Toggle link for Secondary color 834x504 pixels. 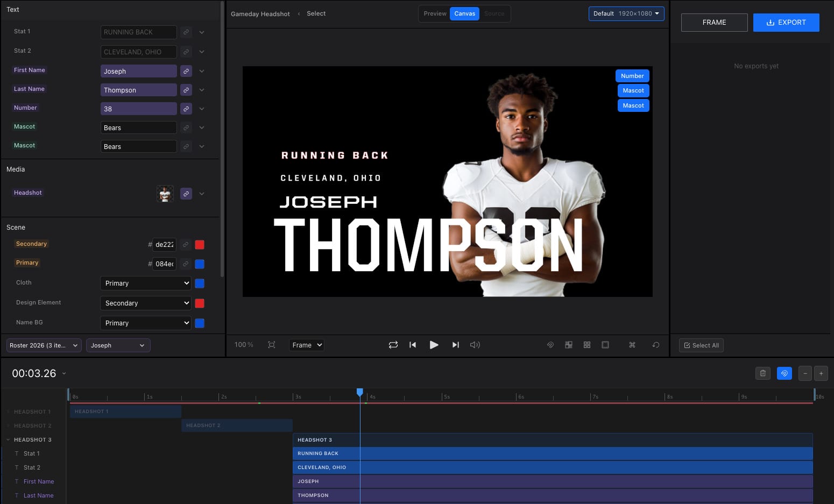[185, 245]
